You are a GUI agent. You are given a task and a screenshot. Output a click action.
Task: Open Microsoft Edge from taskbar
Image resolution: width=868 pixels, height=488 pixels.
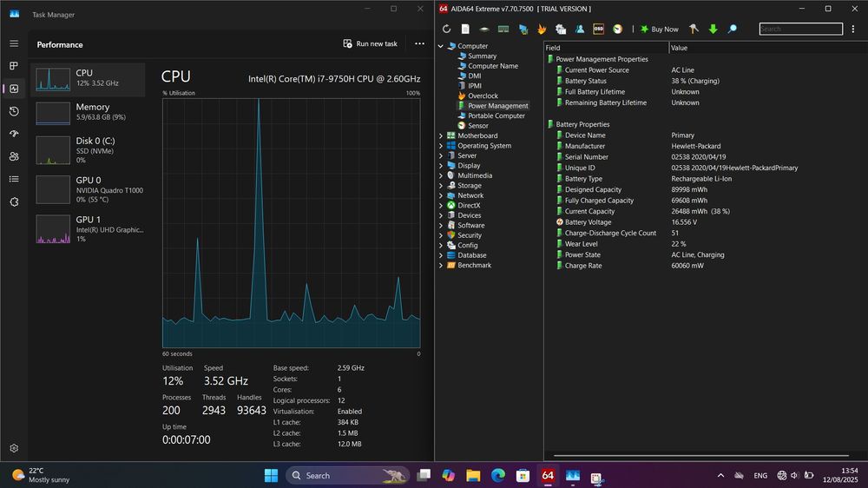pos(497,475)
